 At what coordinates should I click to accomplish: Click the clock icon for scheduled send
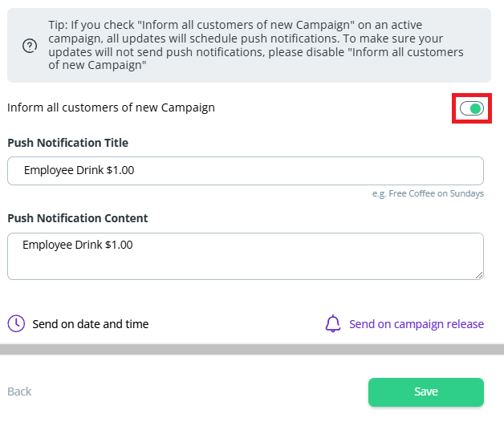click(x=16, y=323)
